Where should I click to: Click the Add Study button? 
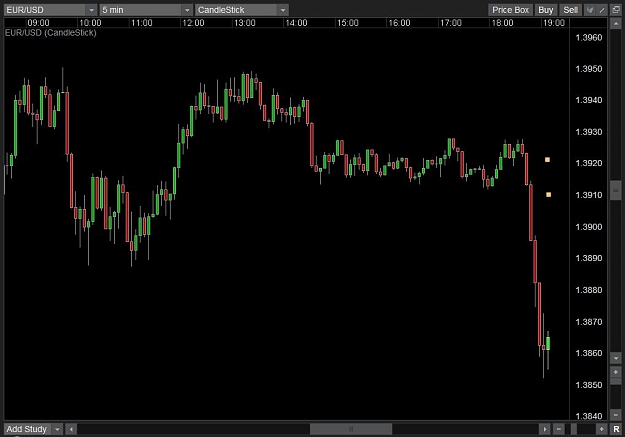27,429
